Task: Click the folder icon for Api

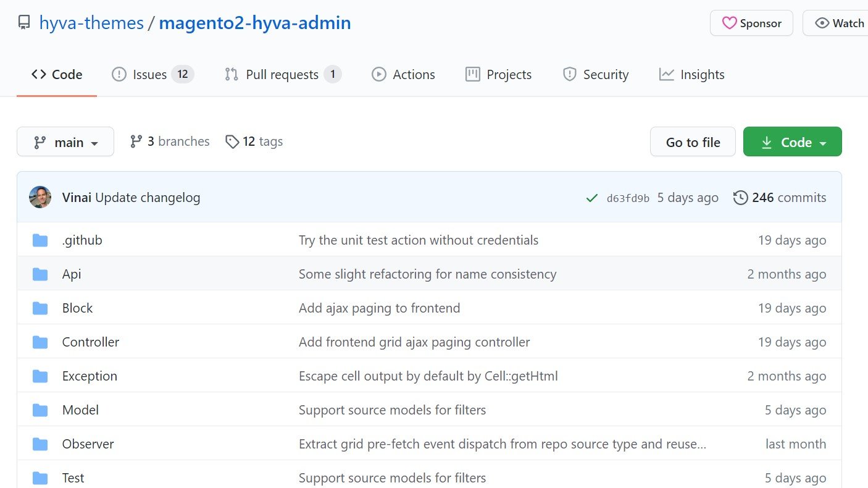Action: (x=40, y=274)
